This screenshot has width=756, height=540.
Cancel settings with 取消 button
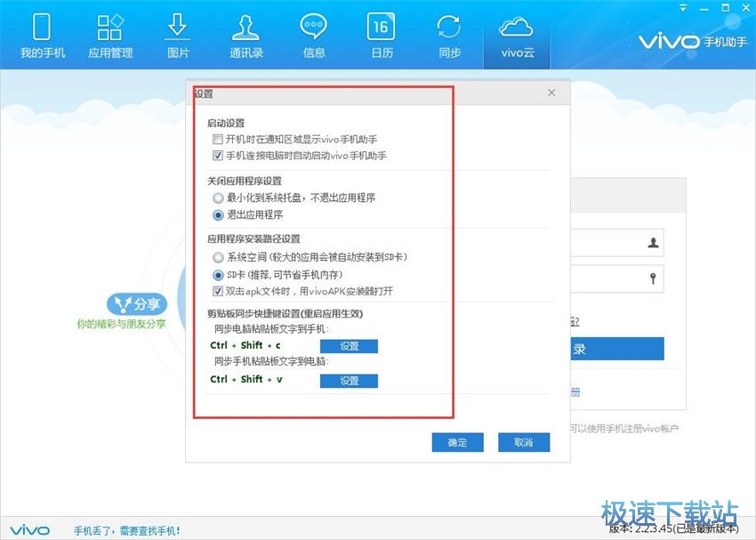coord(524,442)
